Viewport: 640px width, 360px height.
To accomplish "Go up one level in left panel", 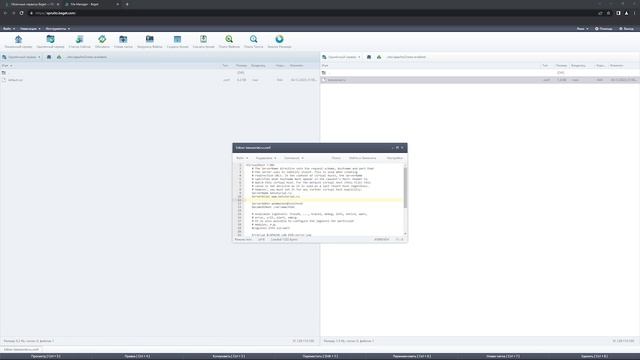I will (59, 57).
